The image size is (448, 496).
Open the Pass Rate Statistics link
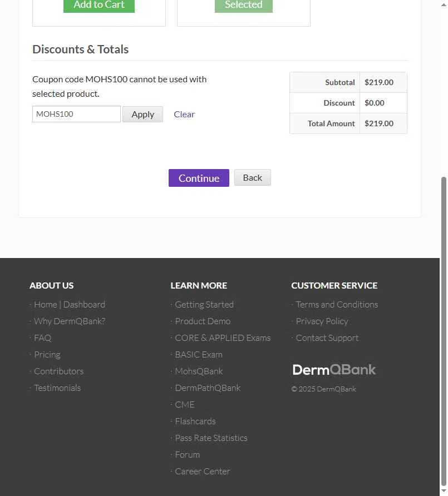coord(211,438)
